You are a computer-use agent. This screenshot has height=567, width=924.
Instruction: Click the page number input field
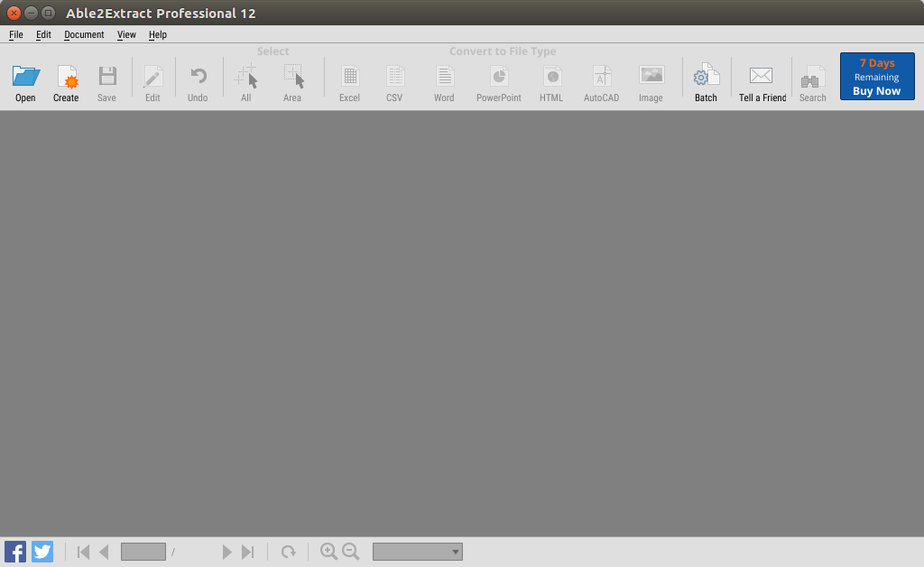[x=143, y=552]
